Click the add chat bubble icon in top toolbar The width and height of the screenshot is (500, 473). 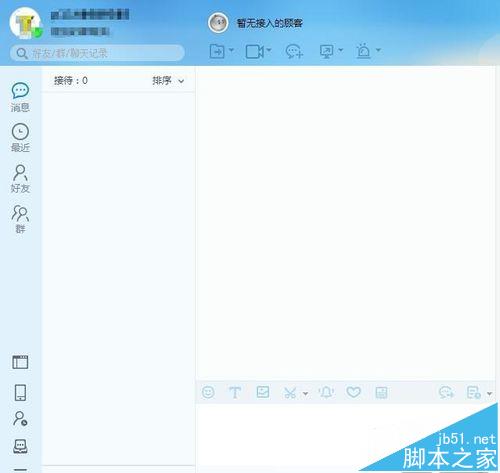point(294,52)
